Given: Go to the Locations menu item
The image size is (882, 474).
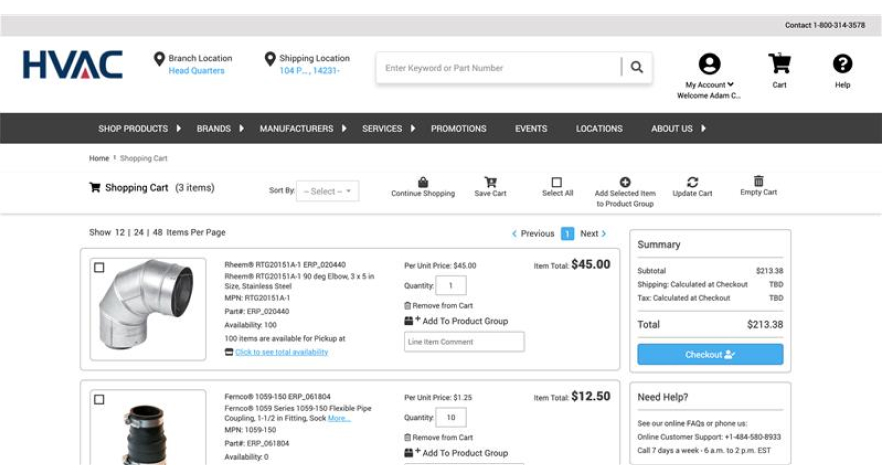Looking at the screenshot, I should click(599, 129).
